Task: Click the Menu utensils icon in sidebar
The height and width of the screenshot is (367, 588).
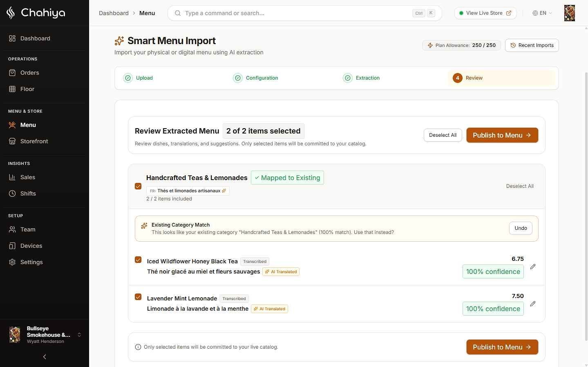Action: (12, 125)
